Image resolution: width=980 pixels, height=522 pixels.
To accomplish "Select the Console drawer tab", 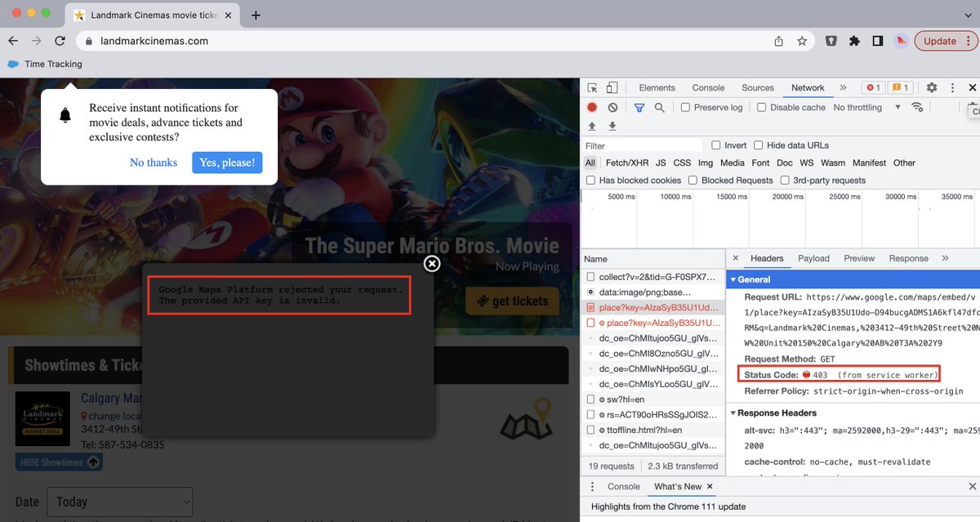I will (624, 486).
